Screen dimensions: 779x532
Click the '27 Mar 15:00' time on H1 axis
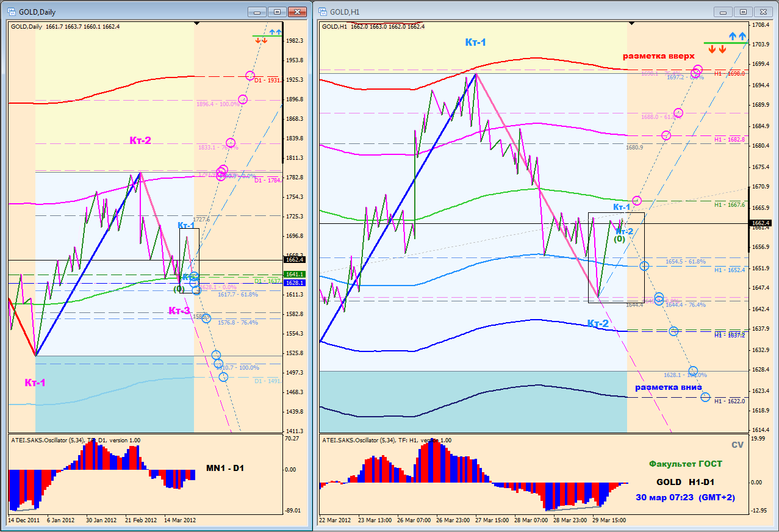pyautogui.click(x=492, y=520)
